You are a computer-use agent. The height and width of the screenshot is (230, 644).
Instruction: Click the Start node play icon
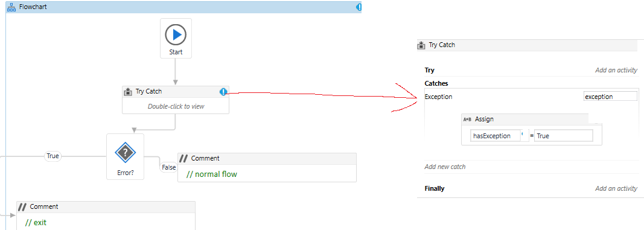176,35
